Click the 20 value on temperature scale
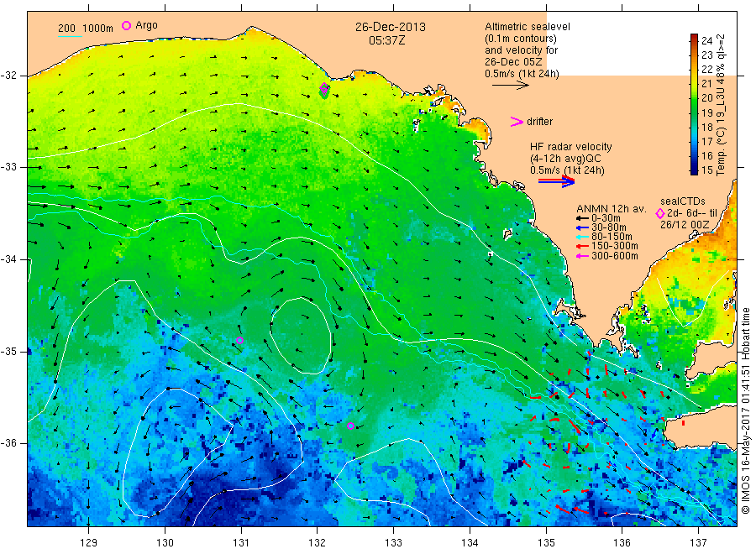The width and height of the screenshot is (756, 554). 706,98
